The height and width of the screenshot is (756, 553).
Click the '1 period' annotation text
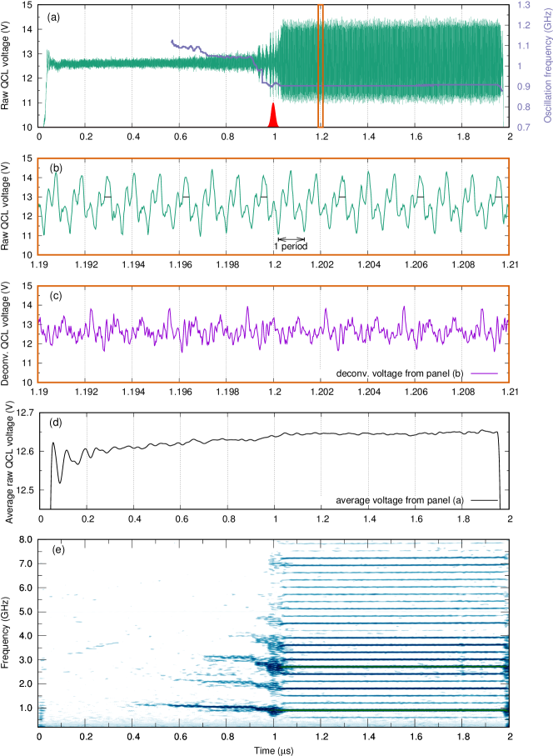pyautogui.click(x=291, y=247)
